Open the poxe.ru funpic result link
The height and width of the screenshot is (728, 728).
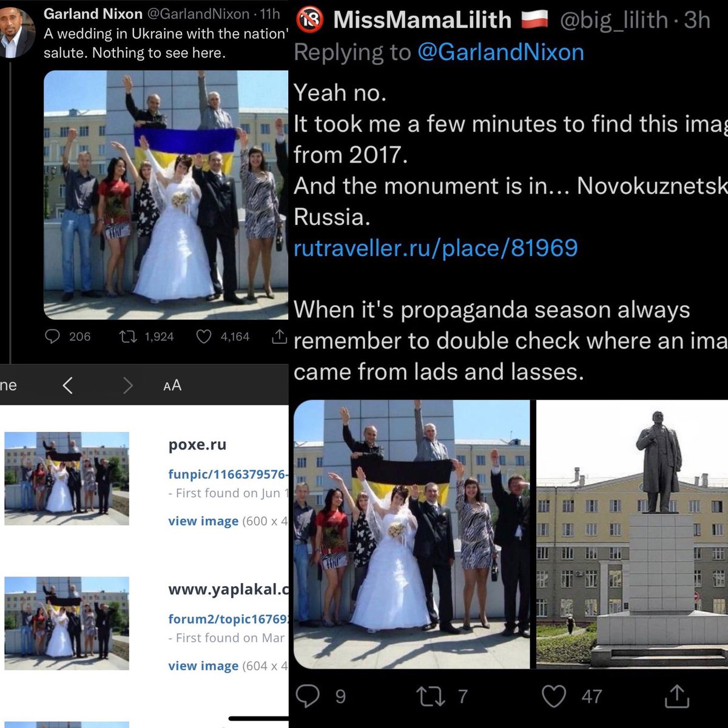(228, 474)
